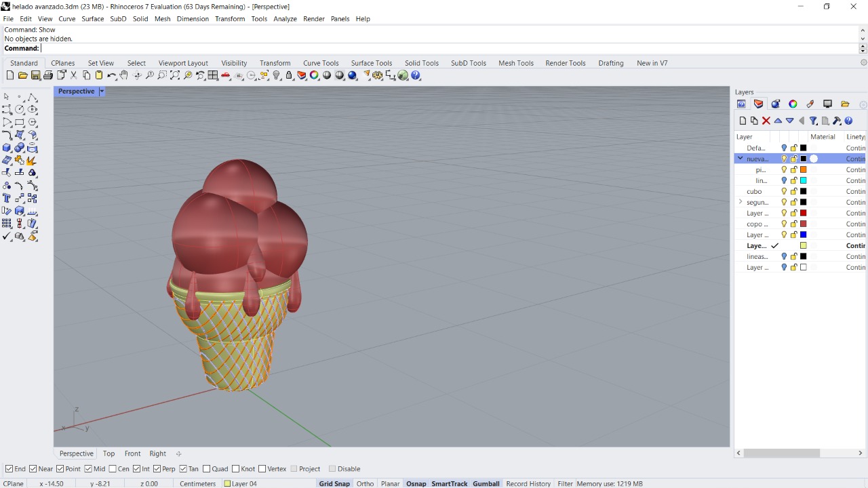Image resolution: width=868 pixels, height=488 pixels.
Task: Enable the Knot osnap checkbox
Action: (x=235, y=469)
